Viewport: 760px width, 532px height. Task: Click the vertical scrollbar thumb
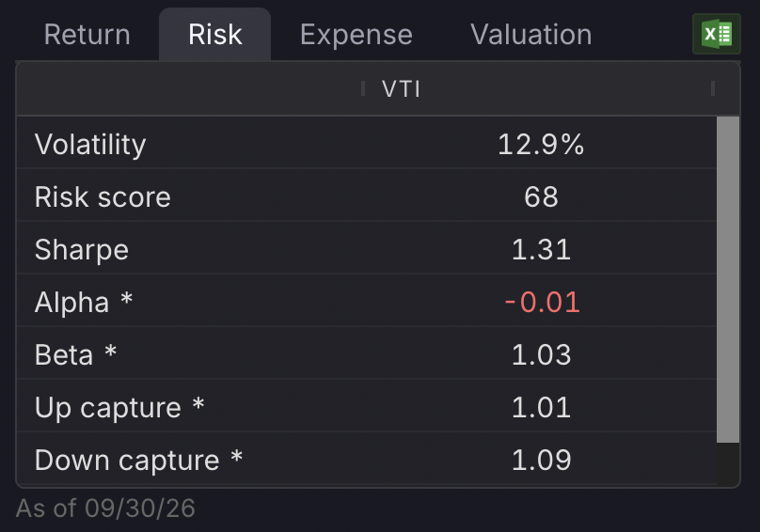pyautogui.click(x=727, y=279)
